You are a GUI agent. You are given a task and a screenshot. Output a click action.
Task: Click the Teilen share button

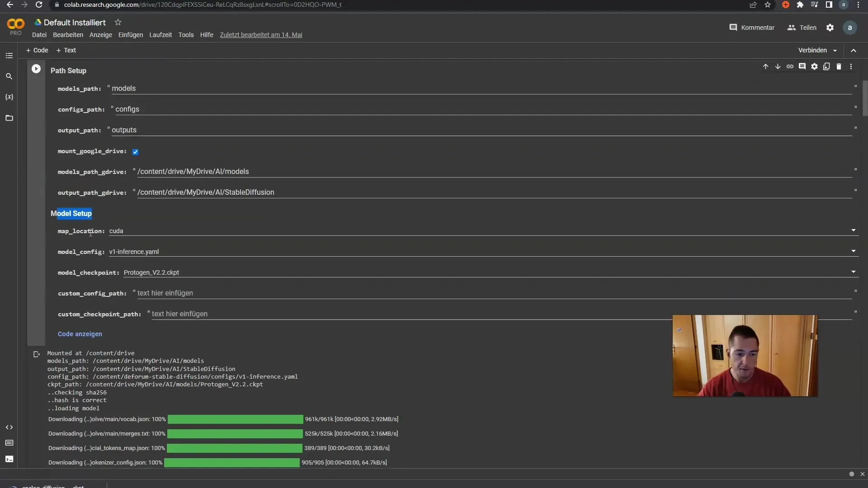(x=802, y=28)
